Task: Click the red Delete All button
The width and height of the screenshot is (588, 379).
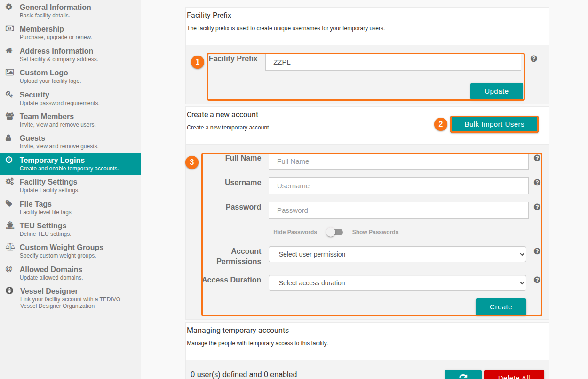Action: [514, 375]
